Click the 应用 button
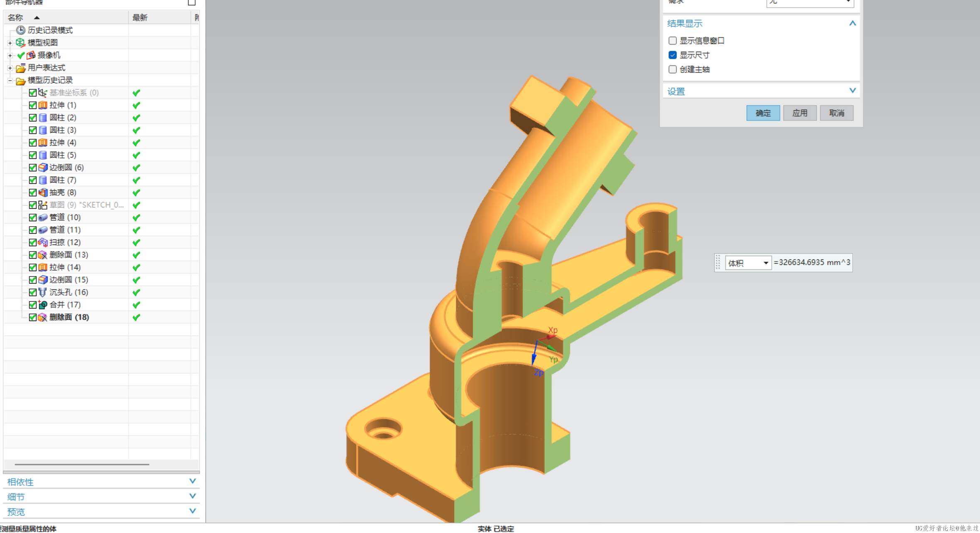Viewport: 980px width, 533px height. [800, 113]
